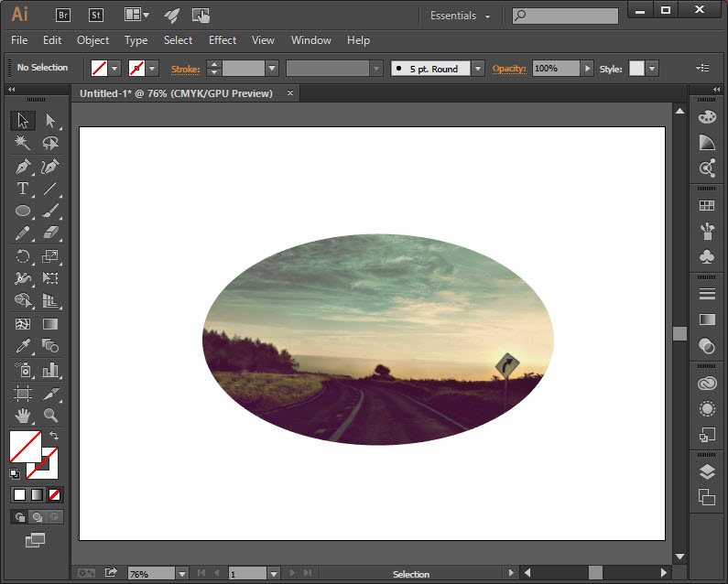The width and height of the screenshot is (728, 584).
Task: Pick the Ellipse tool
Action: tap(23, 211)
